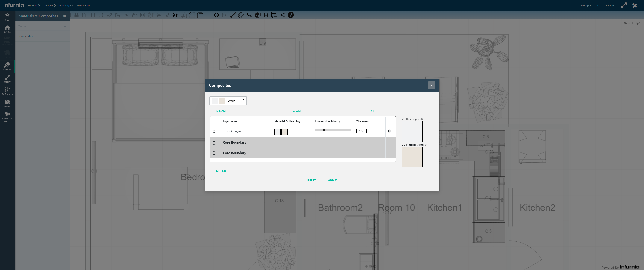Open the Render camera tool

coord(7,103)
